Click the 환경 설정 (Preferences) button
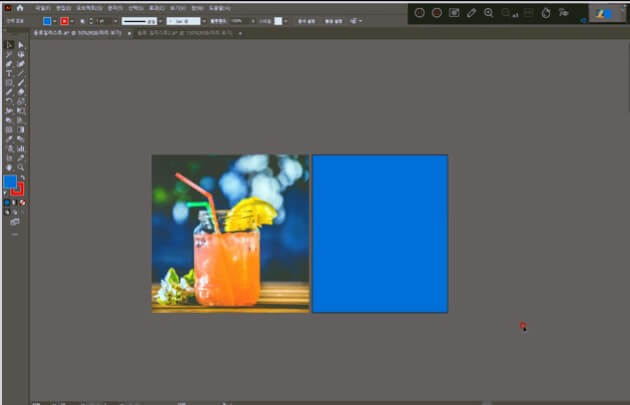The width and height of the screenshot is (630, 405). tap(334, 21)
